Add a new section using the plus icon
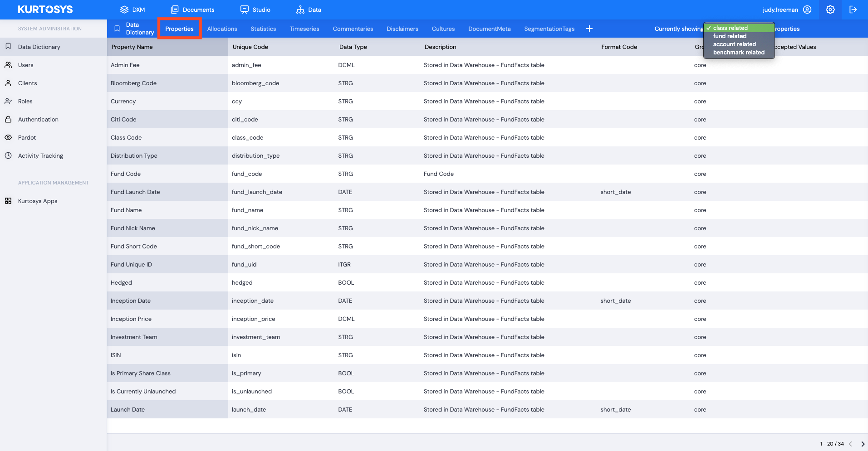This screenshot has width=868, height=451. [589, 29]
